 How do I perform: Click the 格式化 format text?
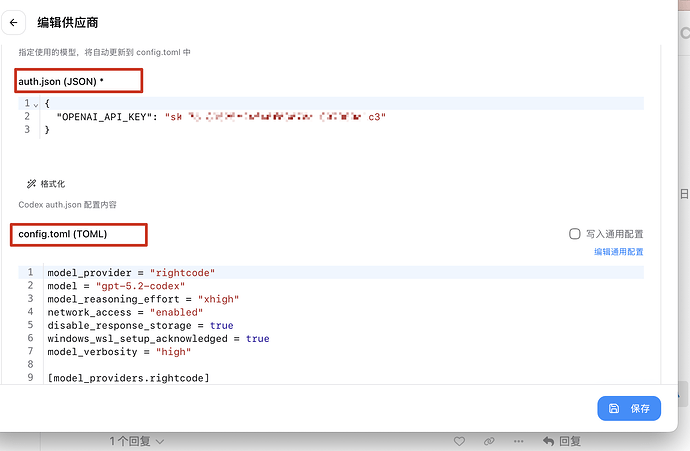click(x=52, y=184)
